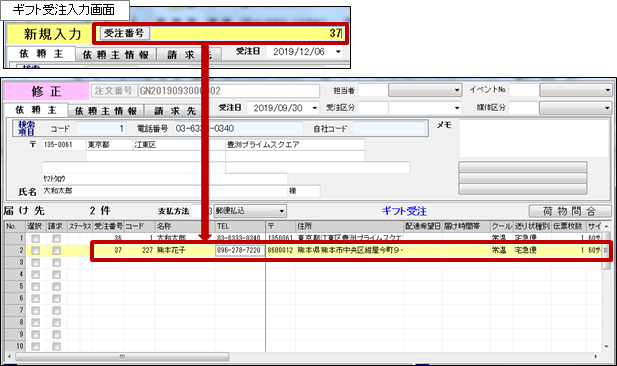This screenshot has width=617, height=366.
Task: Tick the 請求 checkbox in row 4
Action: 56,274
